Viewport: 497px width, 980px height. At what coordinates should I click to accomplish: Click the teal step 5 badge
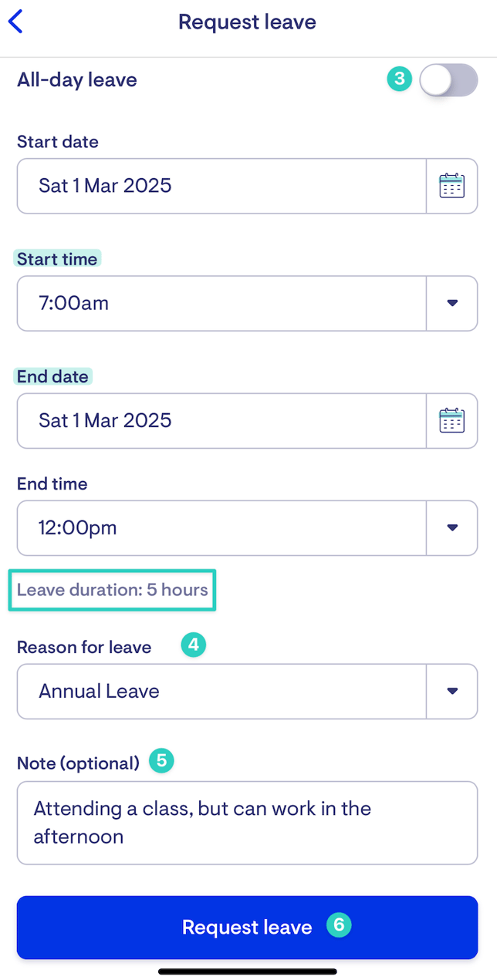click(161, 762)
